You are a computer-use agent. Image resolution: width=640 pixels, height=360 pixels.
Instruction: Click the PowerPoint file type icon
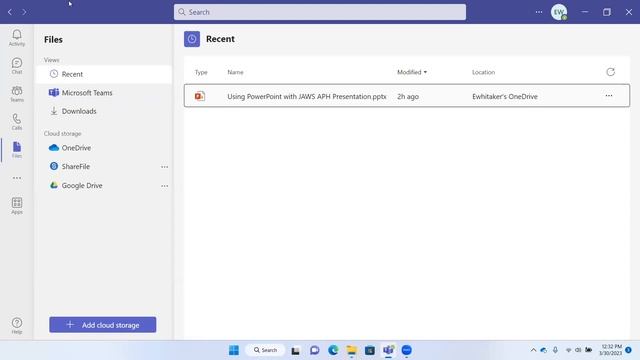(x=200, y=96)
